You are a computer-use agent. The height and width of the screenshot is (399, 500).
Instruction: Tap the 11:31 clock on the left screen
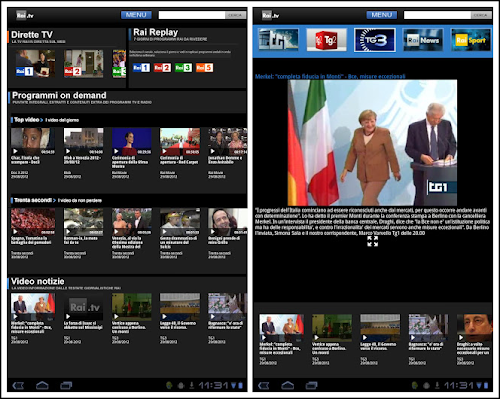point(214,386)
